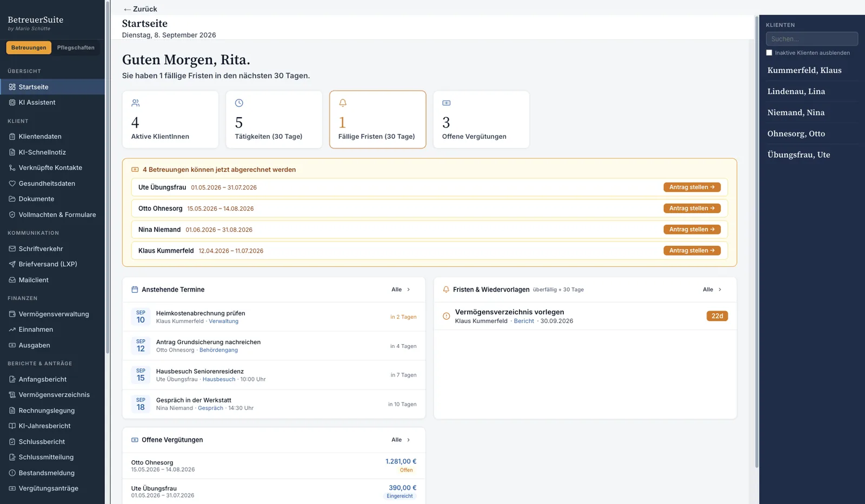Click the Vermögensverwaltung wallet icon

(12, 314)
